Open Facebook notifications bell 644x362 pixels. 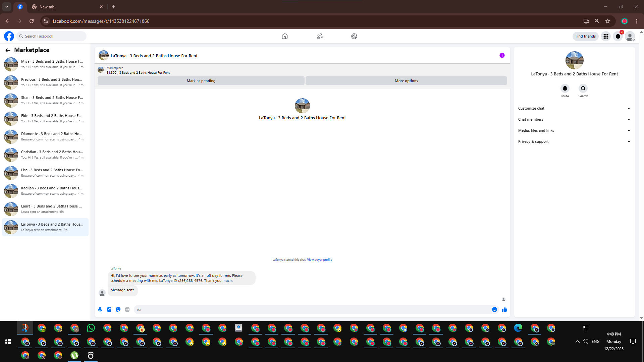618,36
